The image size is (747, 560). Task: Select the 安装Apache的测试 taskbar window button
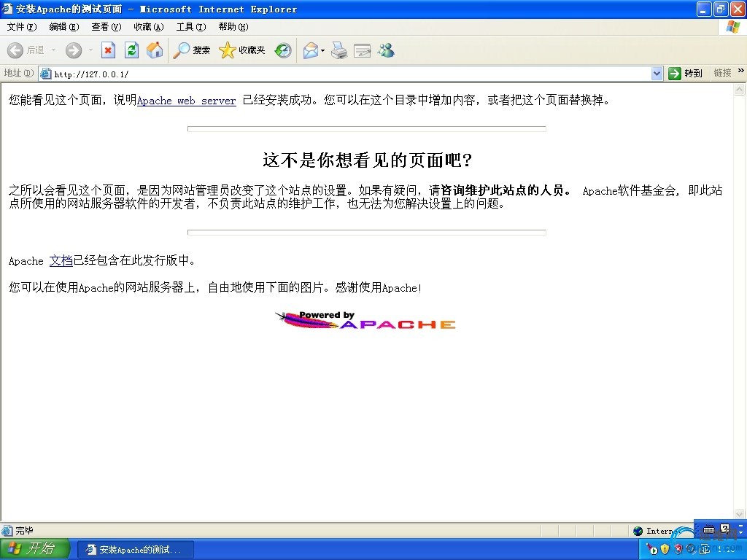tap(135, 550)
